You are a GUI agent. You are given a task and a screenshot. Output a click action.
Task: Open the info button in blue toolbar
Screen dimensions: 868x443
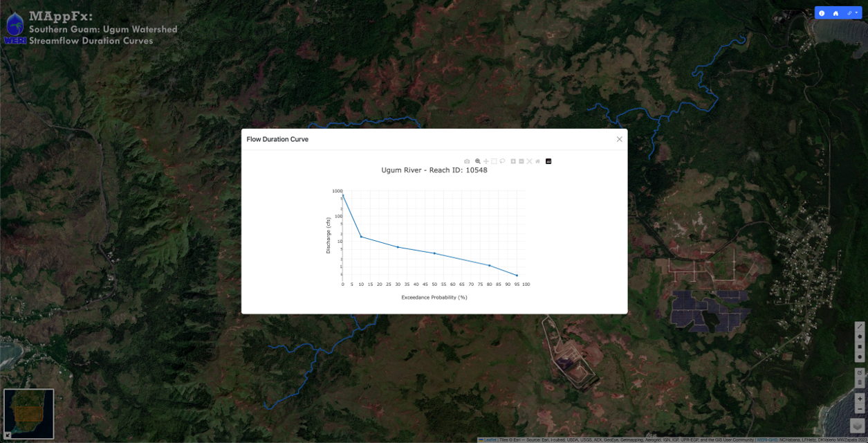[x=822, y=13]
